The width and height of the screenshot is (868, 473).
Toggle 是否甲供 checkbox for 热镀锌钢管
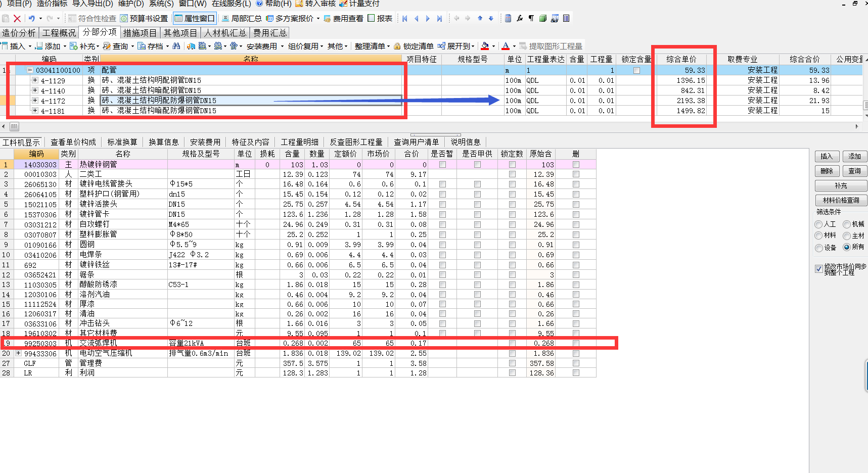(477, 165)
